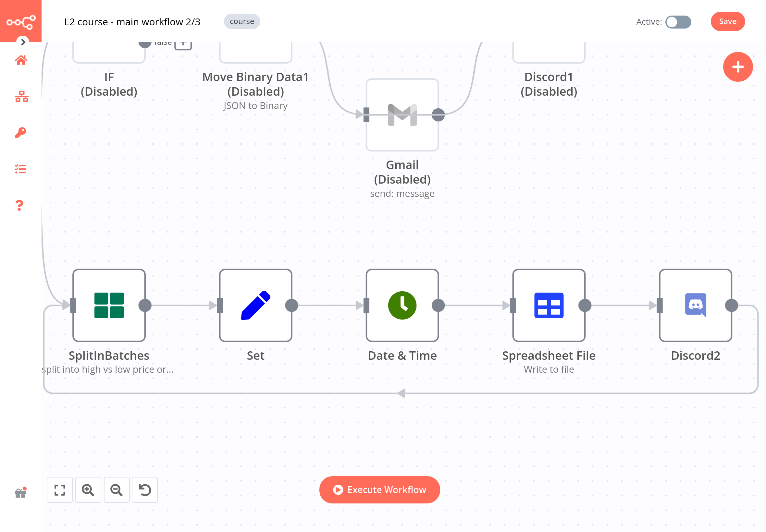766x532 pixels.
Task: Toggle the Active workflow switch
Action: click(677, 21)
